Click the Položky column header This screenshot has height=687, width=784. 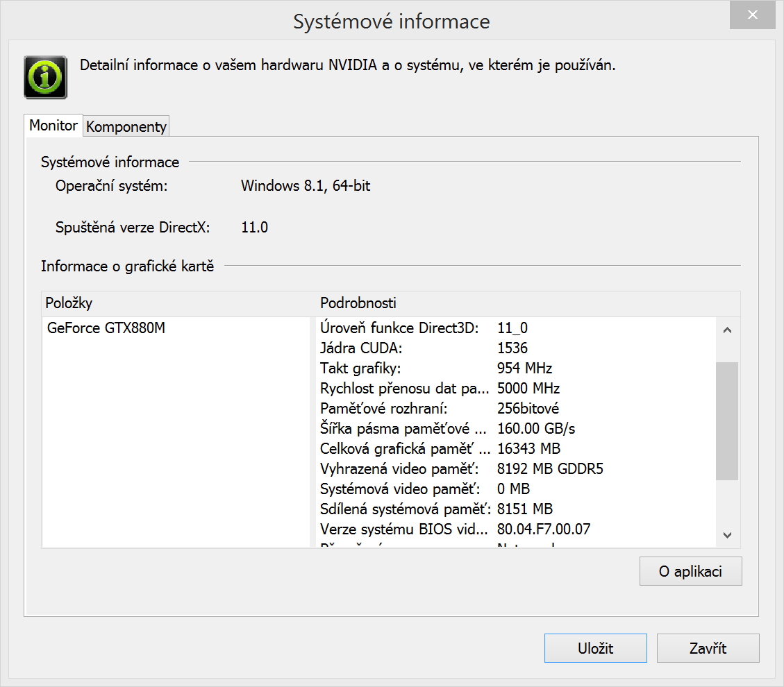click(x=69, y=303)
